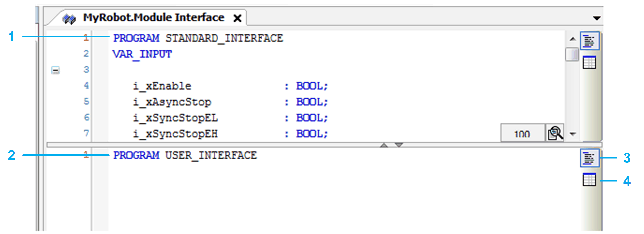Switch upper pane to textual view

click(x=589, y=41)
